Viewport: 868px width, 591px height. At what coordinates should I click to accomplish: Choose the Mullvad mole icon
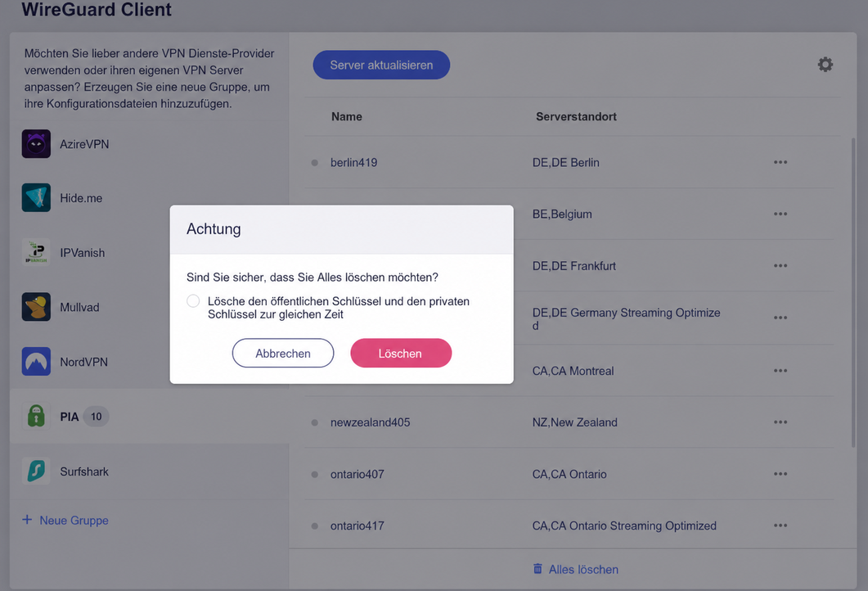coord(36,307)
